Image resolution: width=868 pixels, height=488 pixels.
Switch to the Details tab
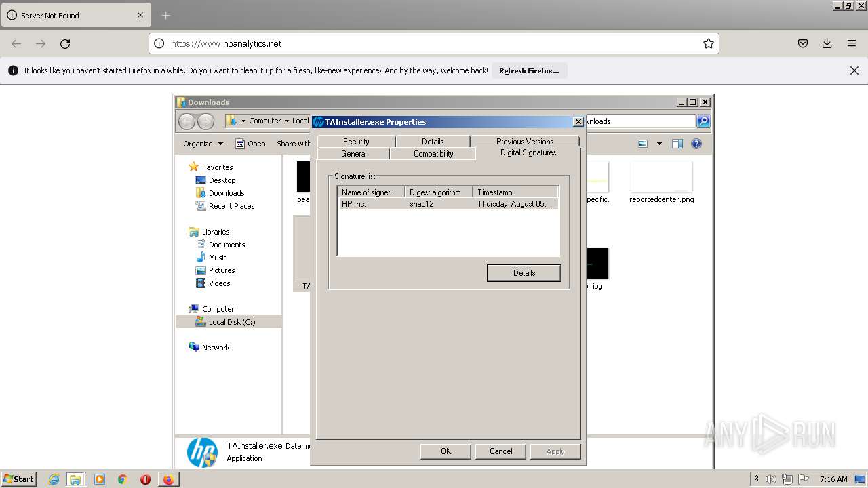433,142
